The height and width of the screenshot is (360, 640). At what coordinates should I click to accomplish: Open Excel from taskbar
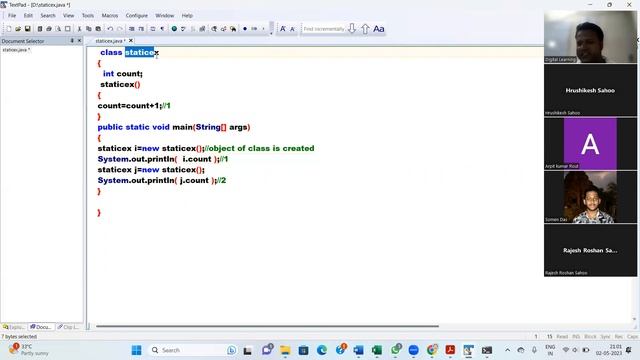coord(377,350)
